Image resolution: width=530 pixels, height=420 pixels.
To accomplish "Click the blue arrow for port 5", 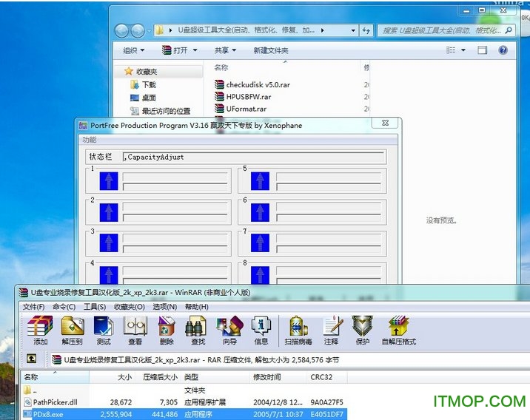I will point(260,181).
